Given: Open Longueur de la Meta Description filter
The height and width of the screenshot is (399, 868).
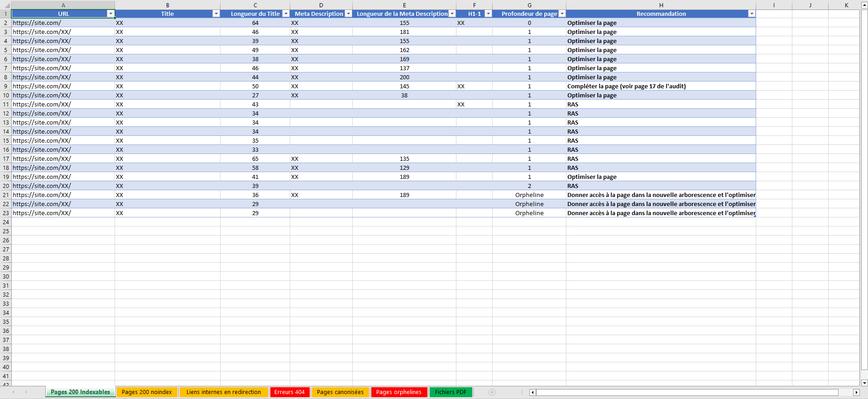Looking at the screenshot, I should [x=452, y=14].
